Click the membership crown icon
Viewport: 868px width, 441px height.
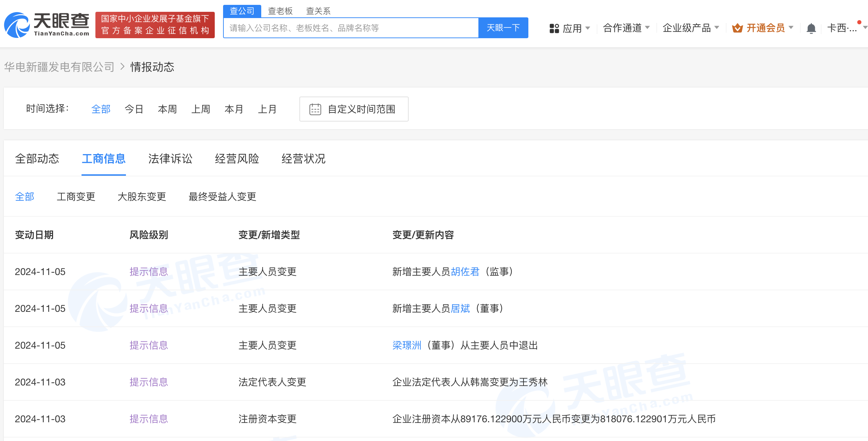[x=737, y=28]
